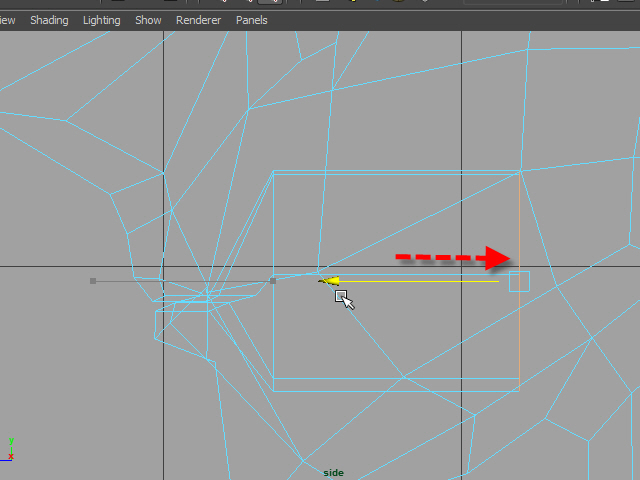Image resolution: width=640 pixels, height=480 pixels.
Task: Open the Lighting menu
Action: click(102, 20)
